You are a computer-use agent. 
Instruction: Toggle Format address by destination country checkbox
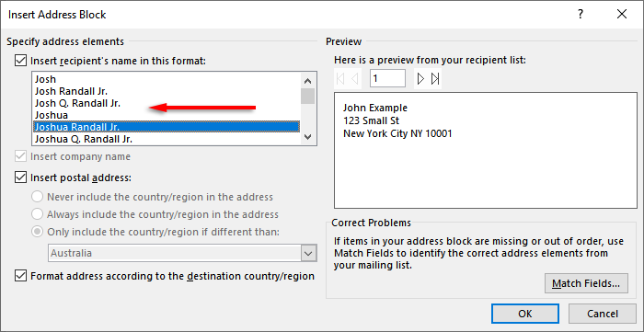pyautogui.click(x=19, y=276)
